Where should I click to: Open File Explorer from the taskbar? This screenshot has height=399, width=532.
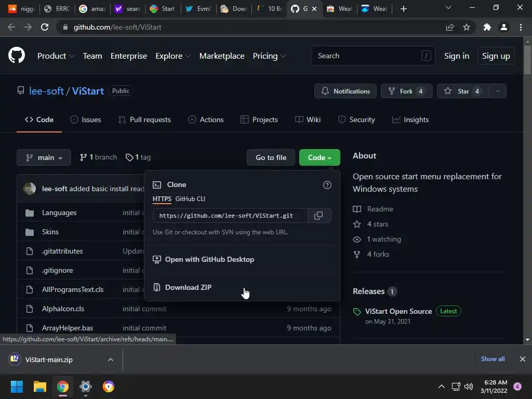click(39, 387)
